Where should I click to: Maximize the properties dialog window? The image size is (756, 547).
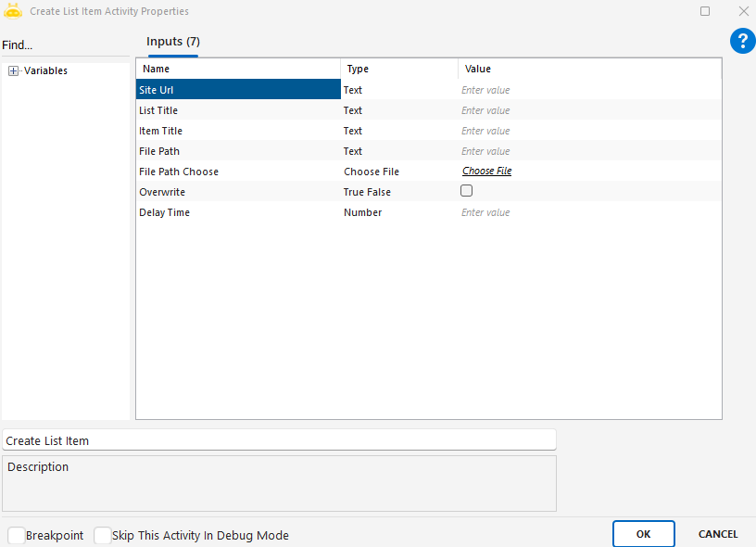click(705, 11)
